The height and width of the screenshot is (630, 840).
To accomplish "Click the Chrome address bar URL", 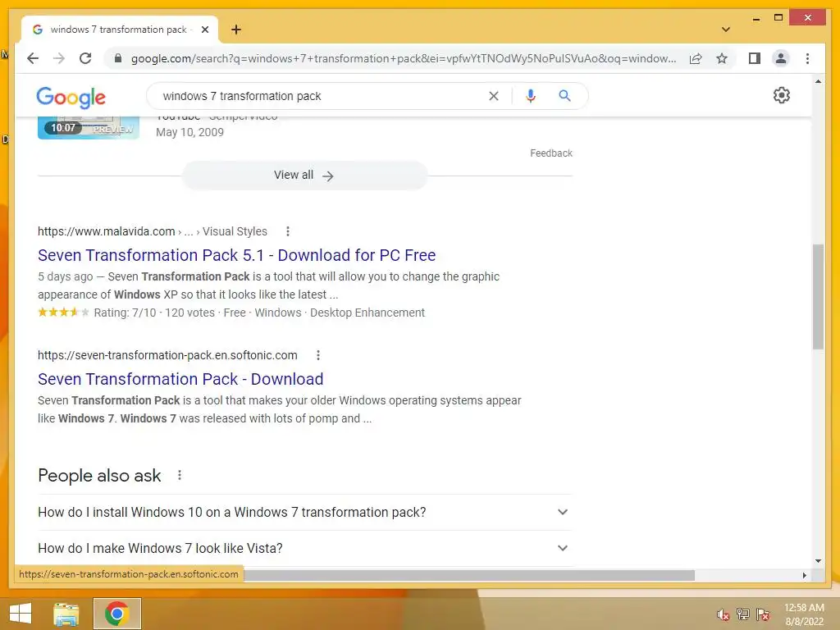I will point(404,58).
